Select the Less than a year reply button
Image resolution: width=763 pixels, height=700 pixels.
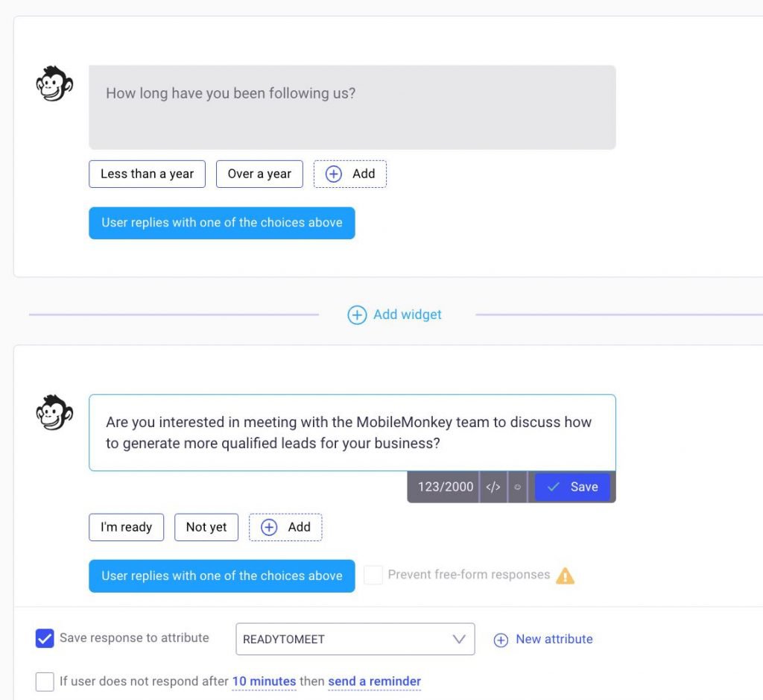point(147,174)
